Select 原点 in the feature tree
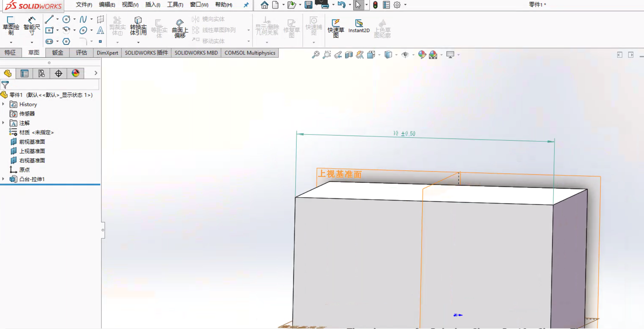This screenshot has width=644, height=329. 24,169
